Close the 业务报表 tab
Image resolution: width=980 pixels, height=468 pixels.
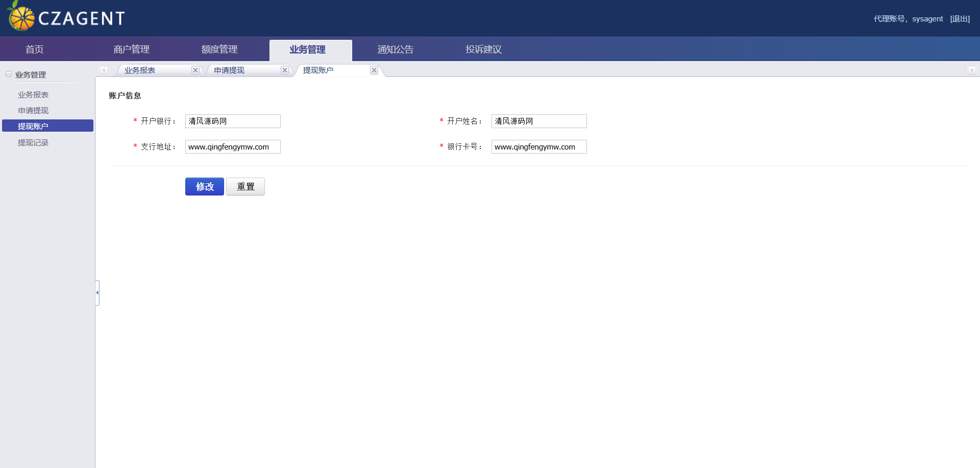click(195, 70)
